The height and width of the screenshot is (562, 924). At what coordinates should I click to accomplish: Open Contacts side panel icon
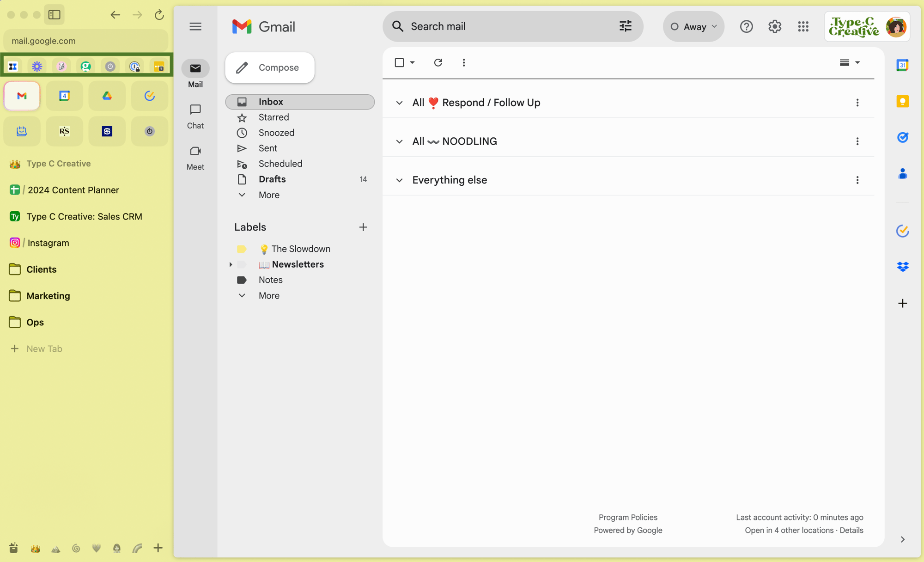pos(902,174)
